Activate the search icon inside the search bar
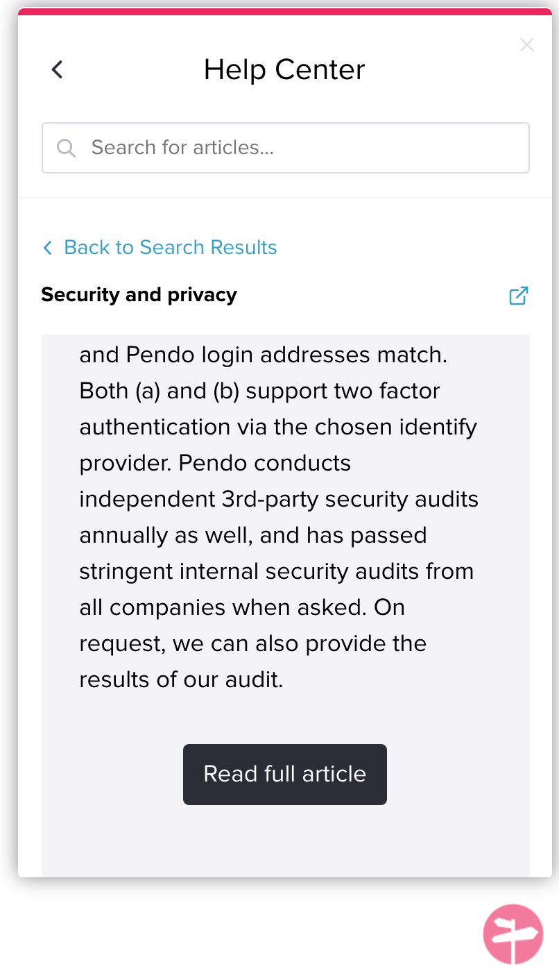559x980 pixels. (x=66, y=148)
